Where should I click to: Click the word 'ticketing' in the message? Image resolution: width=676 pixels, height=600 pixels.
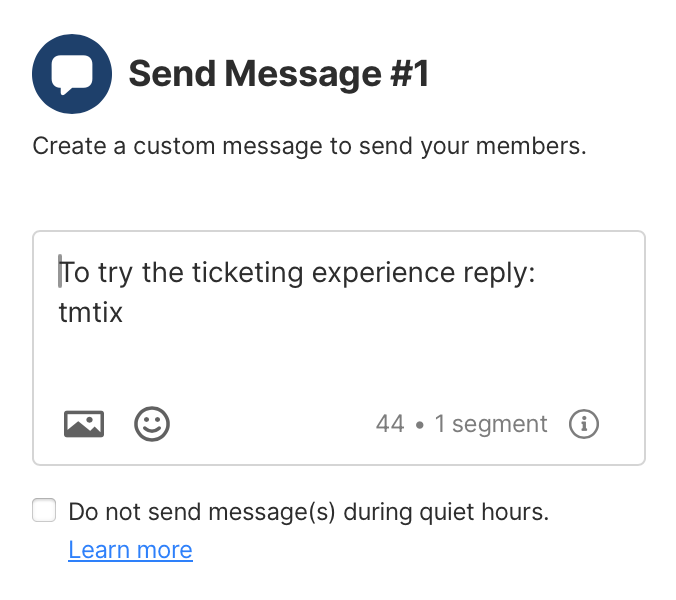click(x=247, y=273)
